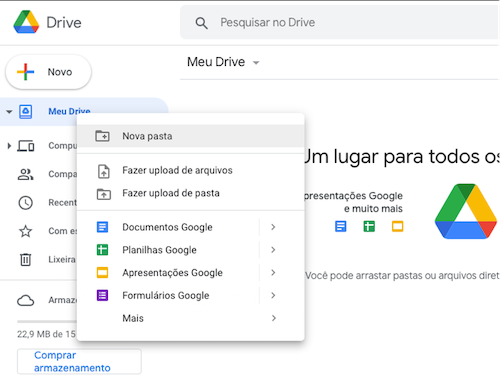
Task: Click the Google Drive logo icon
Action: point(26,22)
